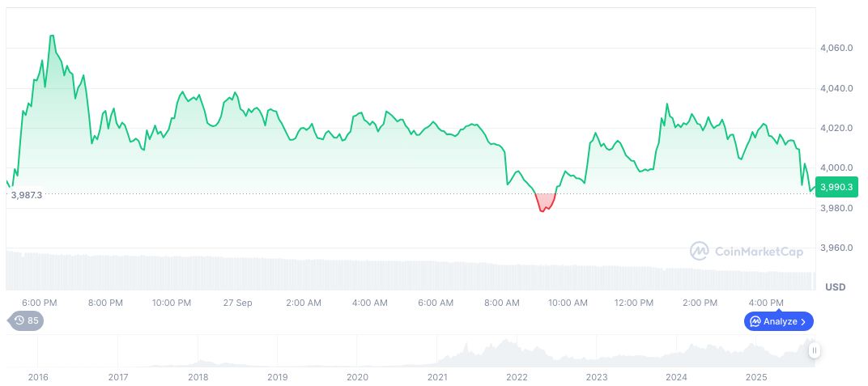Select 2018 on the bottom year timeline
Viewport: 868px width, 386px height.
198,377
